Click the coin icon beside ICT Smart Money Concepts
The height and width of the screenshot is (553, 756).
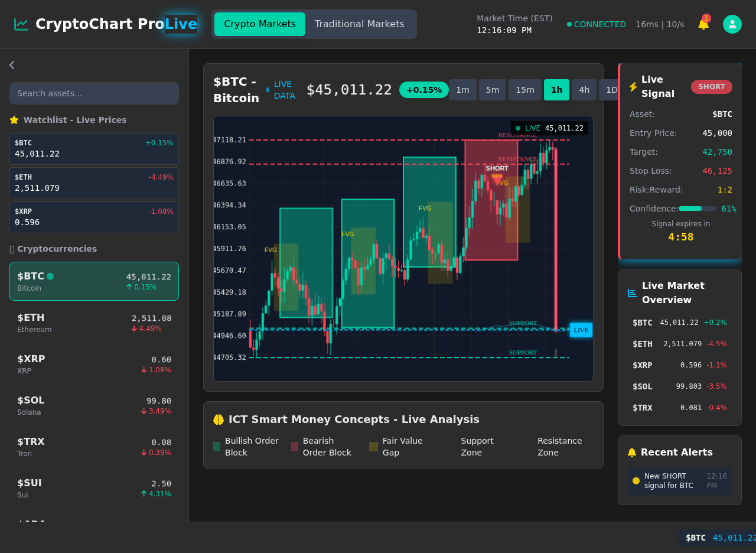(x=218, y=419)
